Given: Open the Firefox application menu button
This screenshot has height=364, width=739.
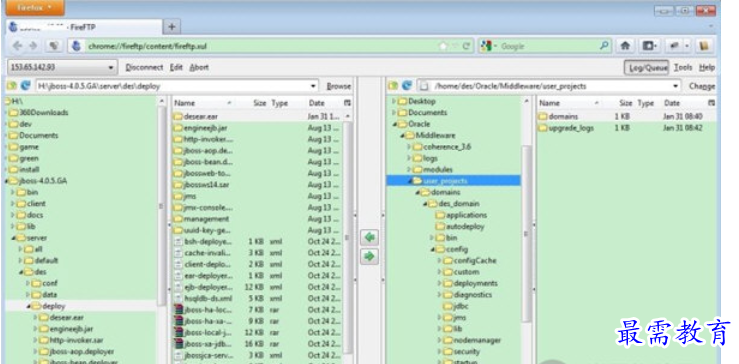Looking at the screenshot, I should tap(35, 8).
